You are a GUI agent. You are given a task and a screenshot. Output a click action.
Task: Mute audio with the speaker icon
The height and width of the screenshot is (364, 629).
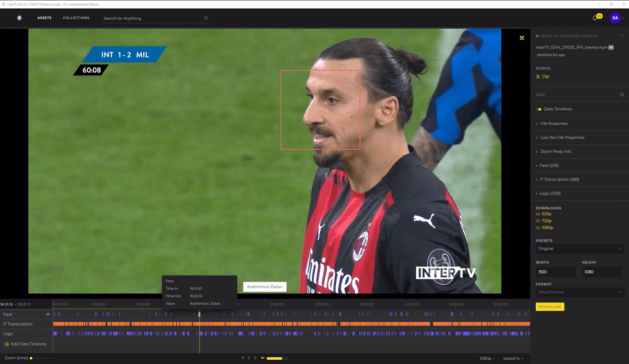tap(263, 358)
